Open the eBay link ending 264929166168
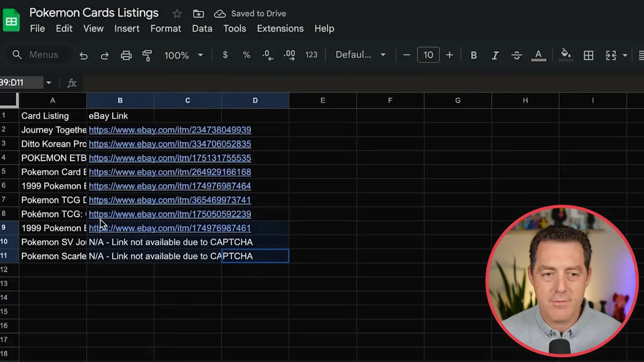 pos(170,172)
